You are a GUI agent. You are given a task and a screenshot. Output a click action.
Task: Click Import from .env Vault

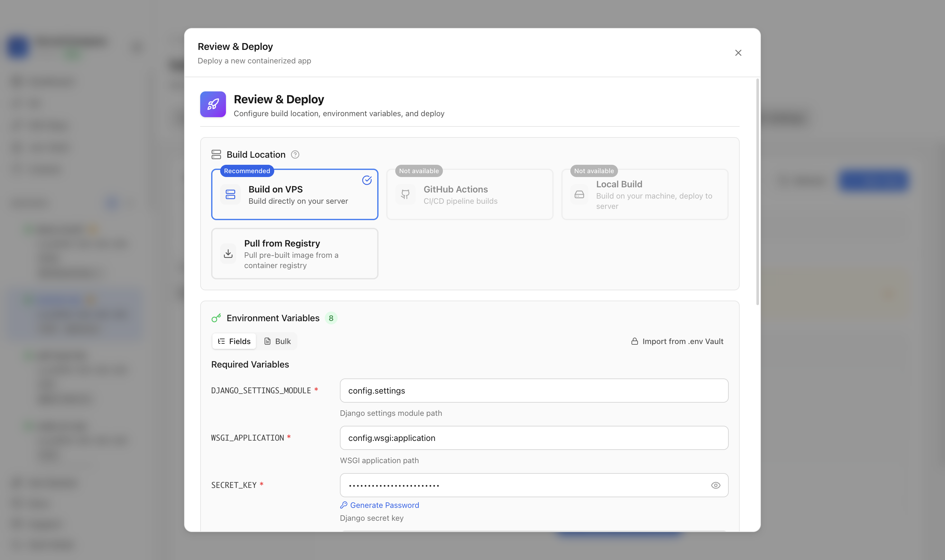[x=678, y=341]
